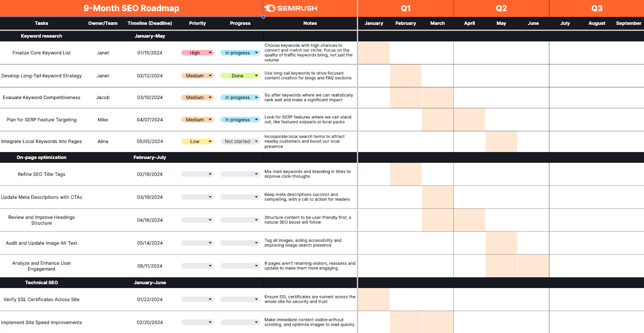Click the blue selection handle under the title
Image resolution: width=644 pixels, height=333 pixels.
pos(263,17)
